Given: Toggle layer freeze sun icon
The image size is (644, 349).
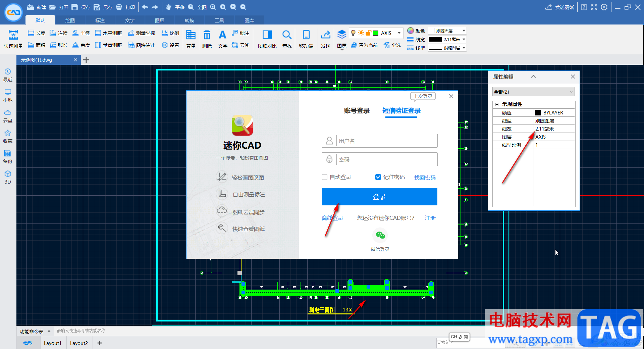Looking at the screenshot, I should coord(361,33).
